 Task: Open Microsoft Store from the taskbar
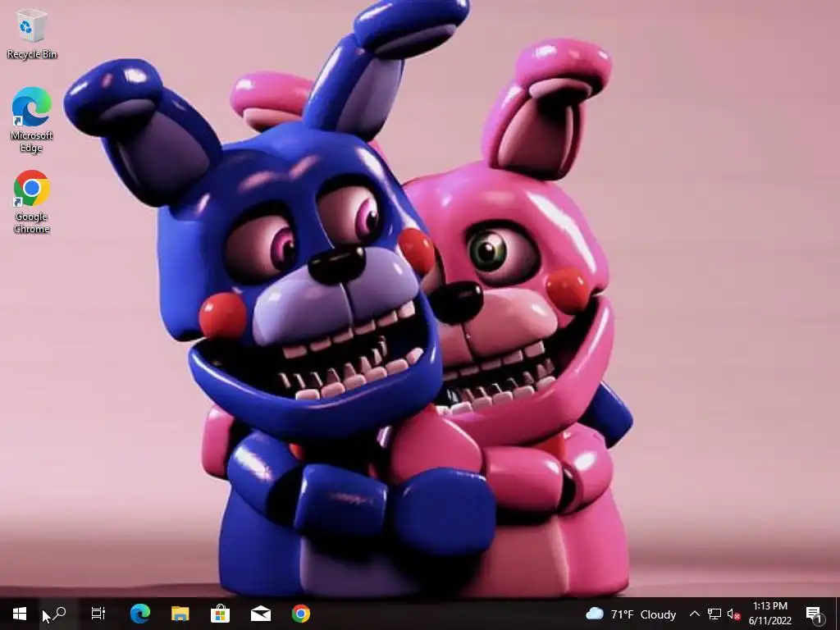tap(220, 614)
